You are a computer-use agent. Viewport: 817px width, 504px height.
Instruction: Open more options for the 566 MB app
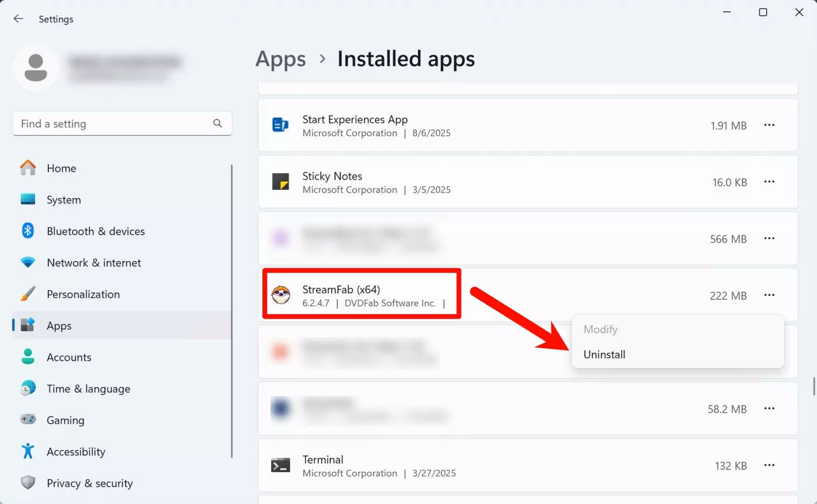click(769, 238)
